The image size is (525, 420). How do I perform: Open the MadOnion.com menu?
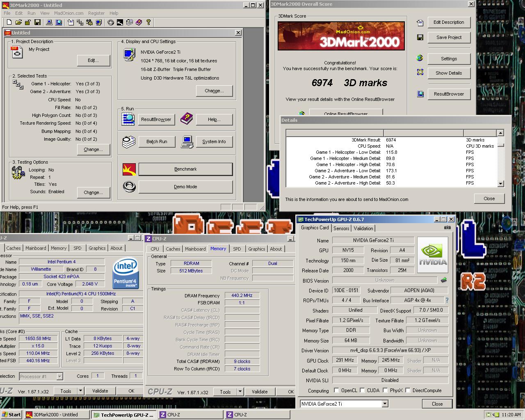69,13
